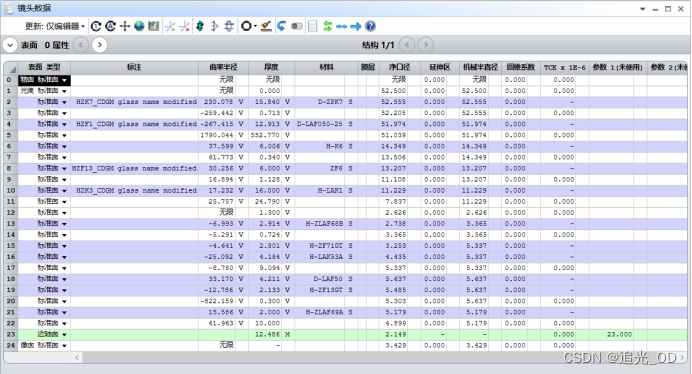This screenshot has height=374, width=692.
Task: Open the 近轴面 type dropdown in row 23
Action: 64,335
